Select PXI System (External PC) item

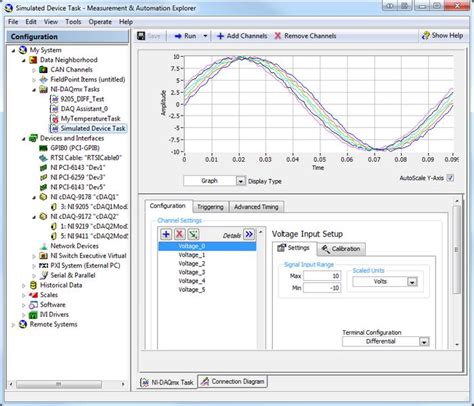point(85,266)
